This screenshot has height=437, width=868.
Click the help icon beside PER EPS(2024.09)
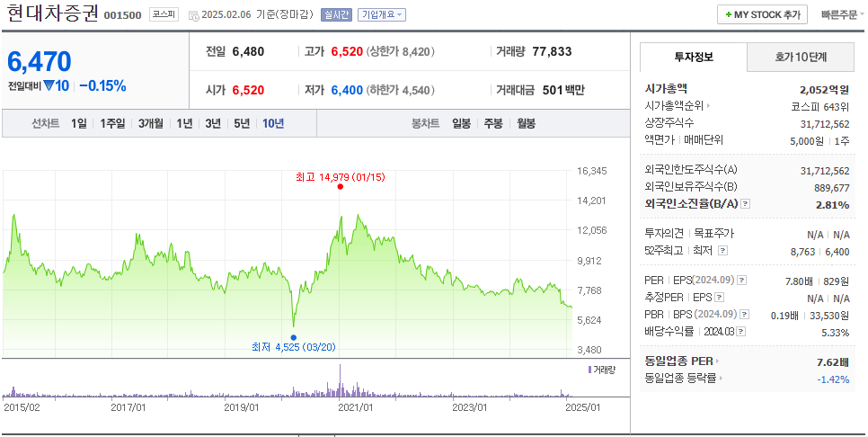pyautogui.click(x=742, y=281)
